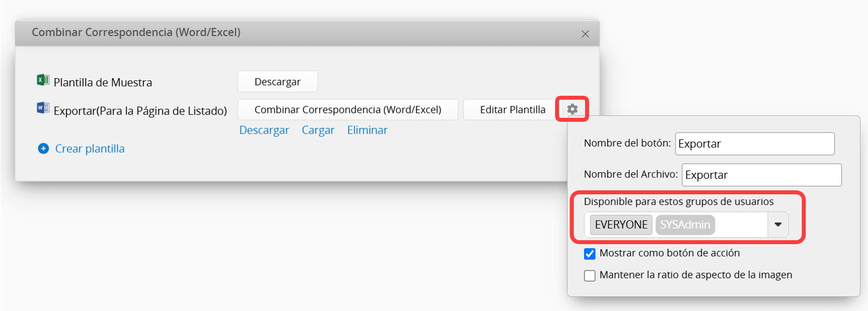868x311 pixels.
Task: Select the EVERYONE group tag
Action: (621, 225)
